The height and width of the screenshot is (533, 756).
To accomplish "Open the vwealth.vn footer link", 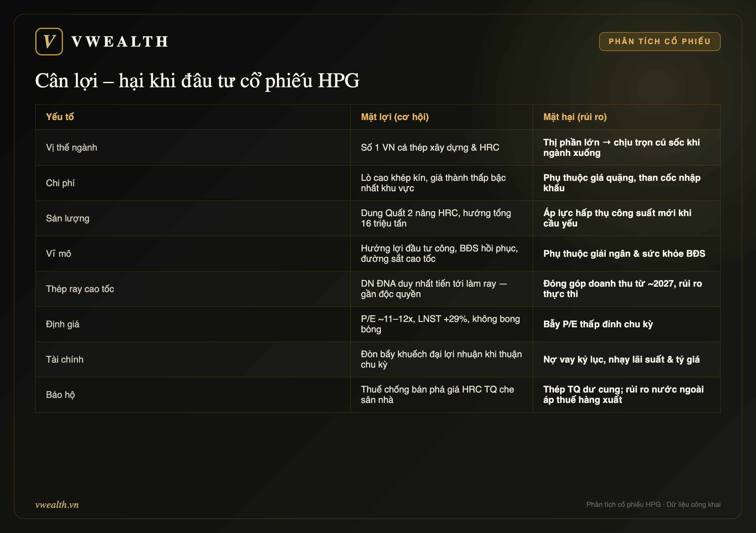I will [57, 504].
